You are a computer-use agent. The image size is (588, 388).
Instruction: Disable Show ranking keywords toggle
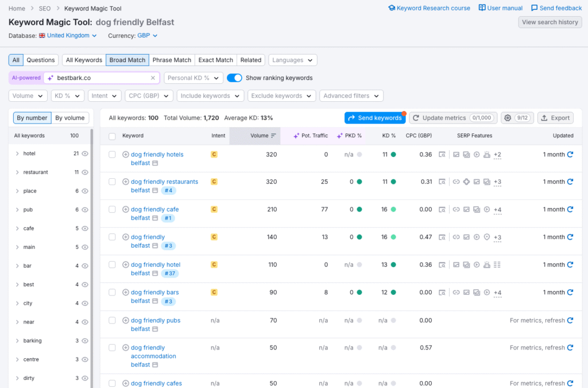click(234, 78)
